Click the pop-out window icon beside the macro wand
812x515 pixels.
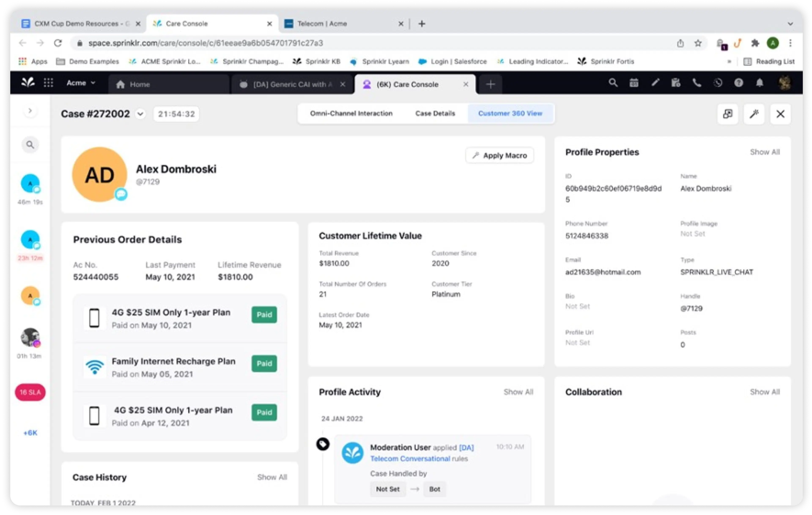click(728, 114)
